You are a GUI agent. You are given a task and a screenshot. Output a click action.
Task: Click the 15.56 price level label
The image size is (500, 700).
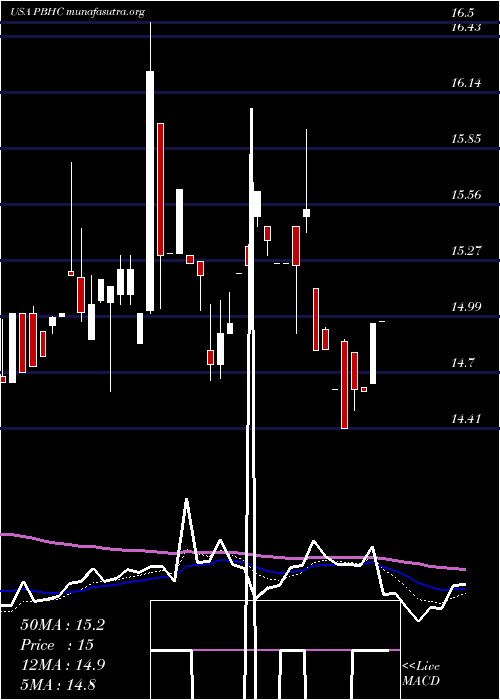pos(465,195)
